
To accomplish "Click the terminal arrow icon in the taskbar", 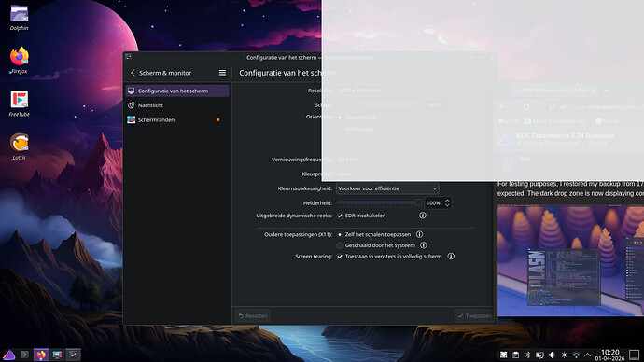I will (x=25, y=355).
